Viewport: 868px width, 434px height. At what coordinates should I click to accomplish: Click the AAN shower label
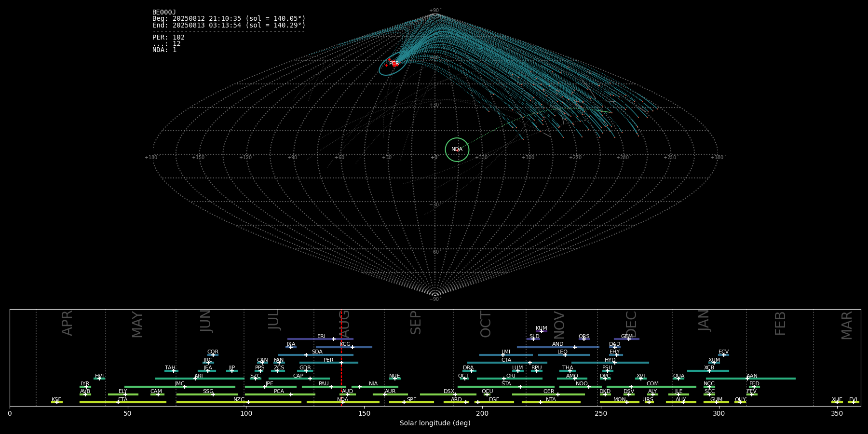752,376
